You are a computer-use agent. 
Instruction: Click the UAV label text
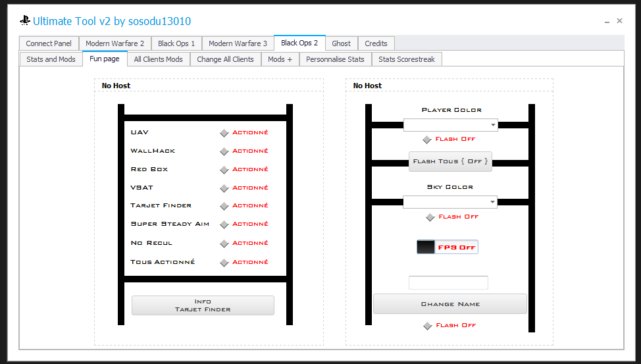(x=140, y=132)
